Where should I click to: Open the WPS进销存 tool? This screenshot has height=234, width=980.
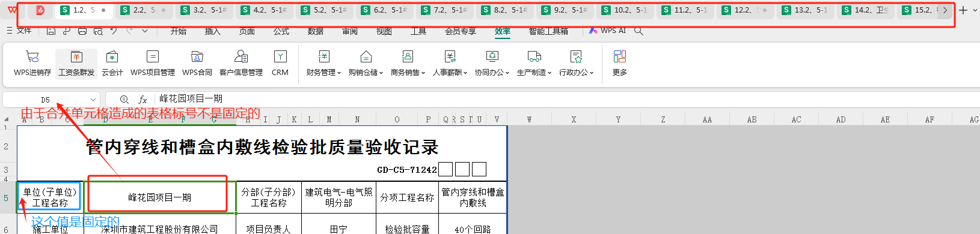(x=32, y=64)
